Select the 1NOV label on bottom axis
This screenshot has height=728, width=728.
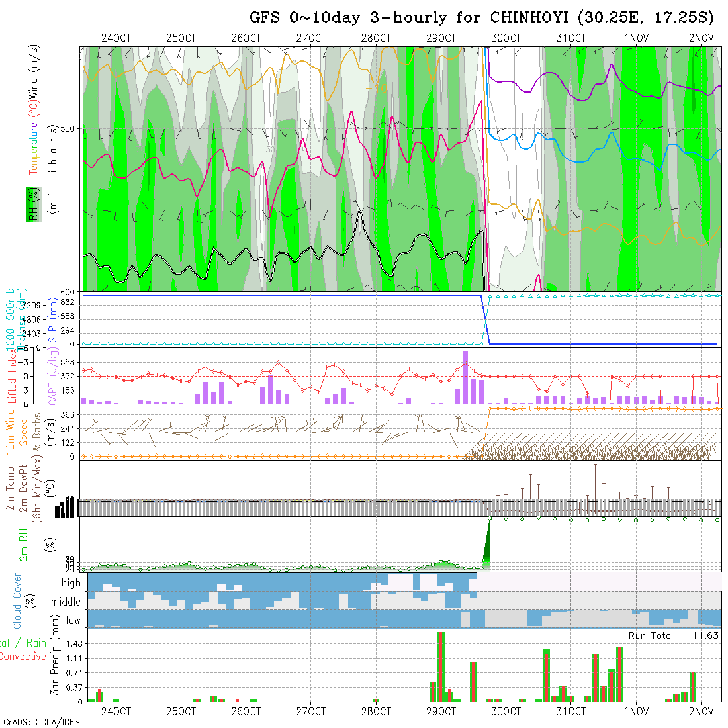[x=636, y=711]
